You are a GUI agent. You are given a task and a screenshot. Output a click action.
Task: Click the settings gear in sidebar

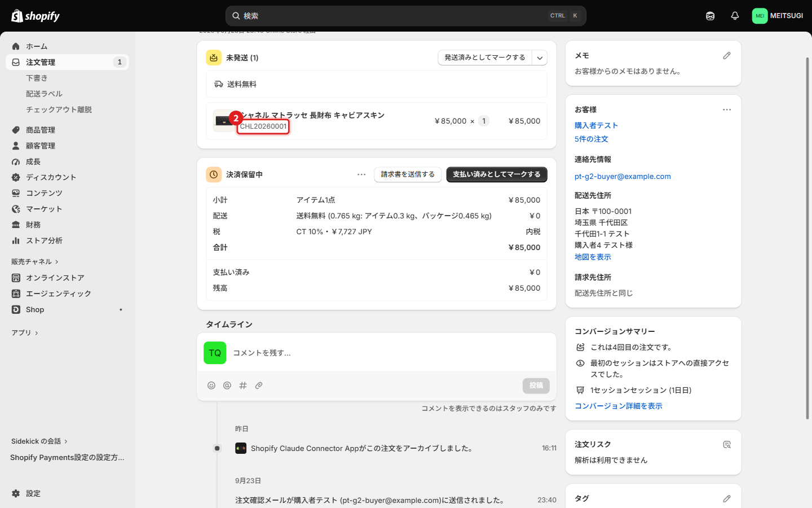tap(16, 493)
